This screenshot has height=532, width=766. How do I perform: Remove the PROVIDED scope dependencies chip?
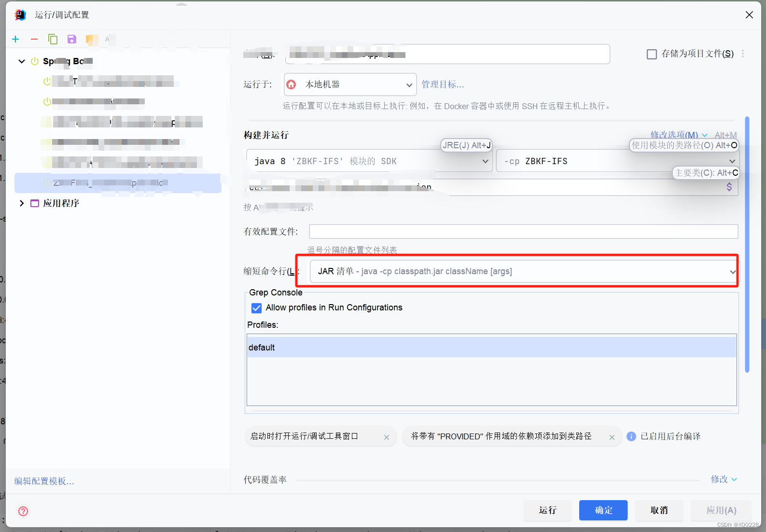coord(612,437)
